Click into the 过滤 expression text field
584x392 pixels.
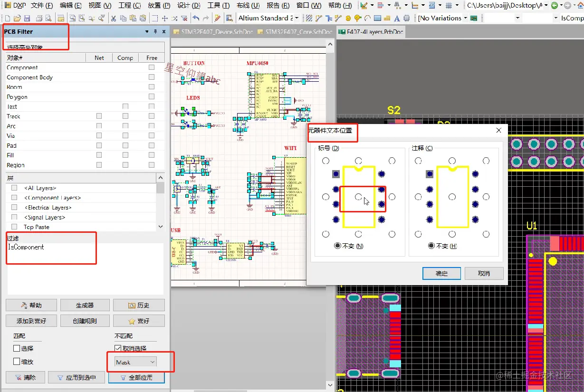(85, 268)
